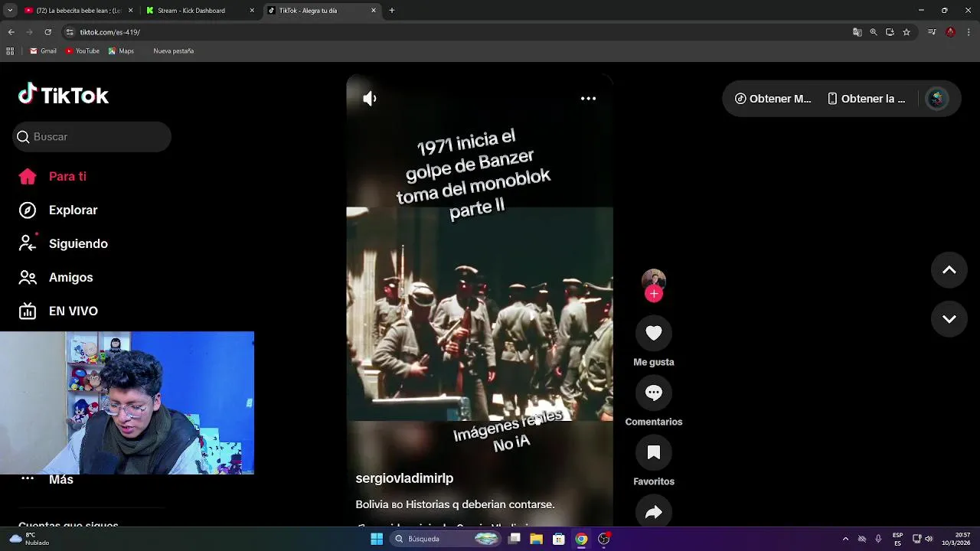The image size is (980, 551).
Task: Bookmark this page with star icon
Action: 906,32
